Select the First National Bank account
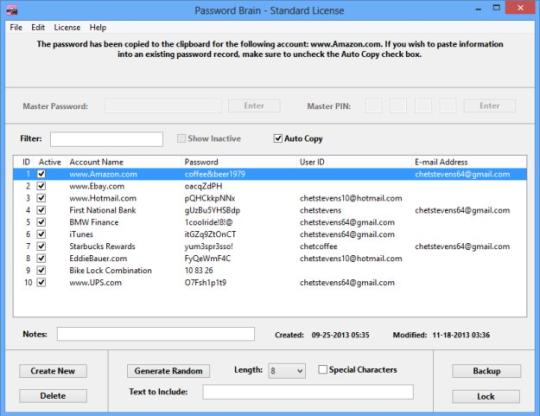 click(x=102, y=210)
